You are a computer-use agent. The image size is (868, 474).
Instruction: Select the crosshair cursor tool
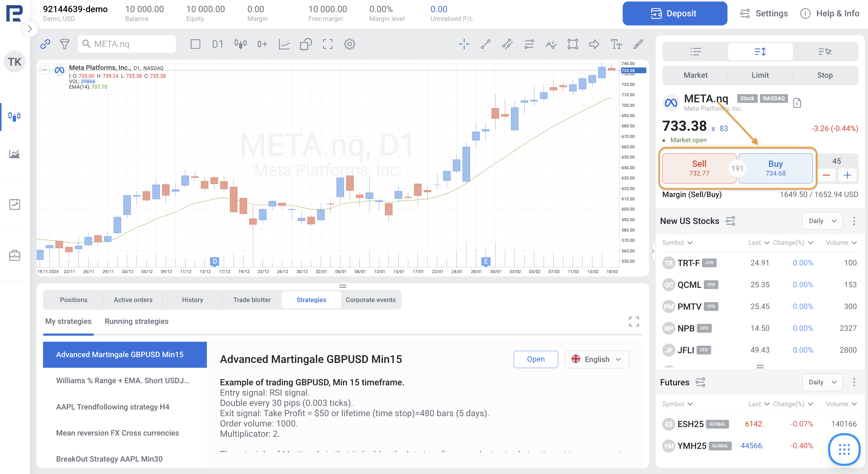[464, 44]
